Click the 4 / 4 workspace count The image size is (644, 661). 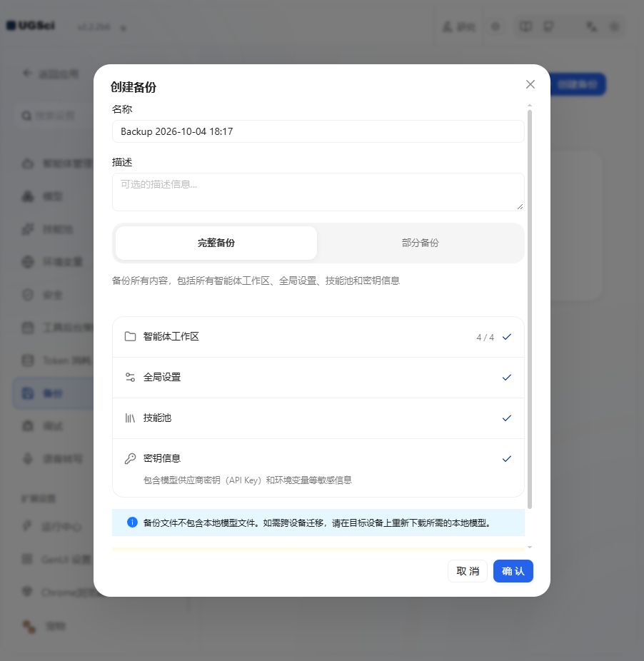pos(485,337)
